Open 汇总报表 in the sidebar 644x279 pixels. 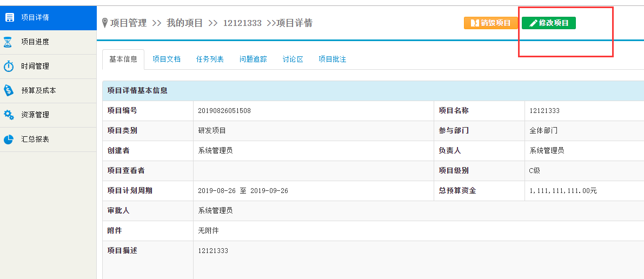coord(48,139)
